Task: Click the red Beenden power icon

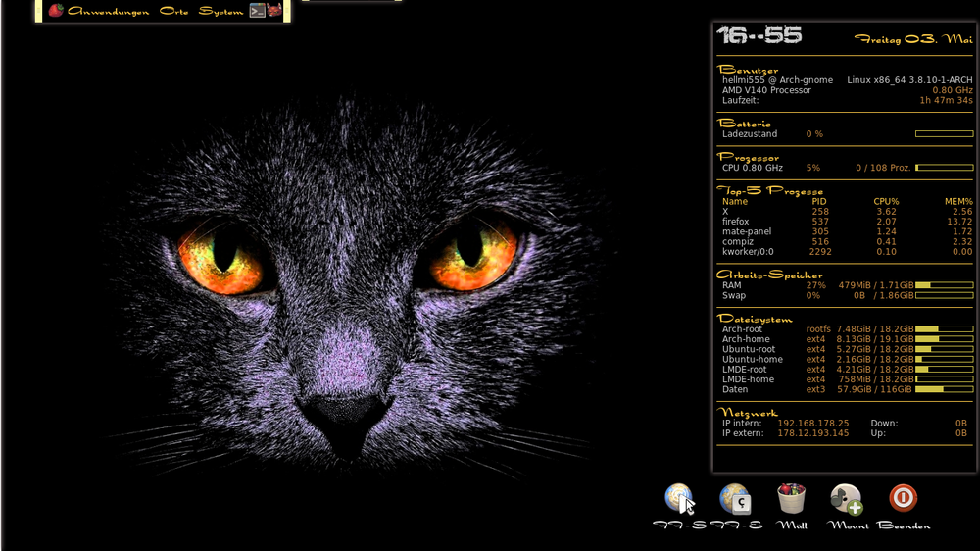Action: click(903, 498)
